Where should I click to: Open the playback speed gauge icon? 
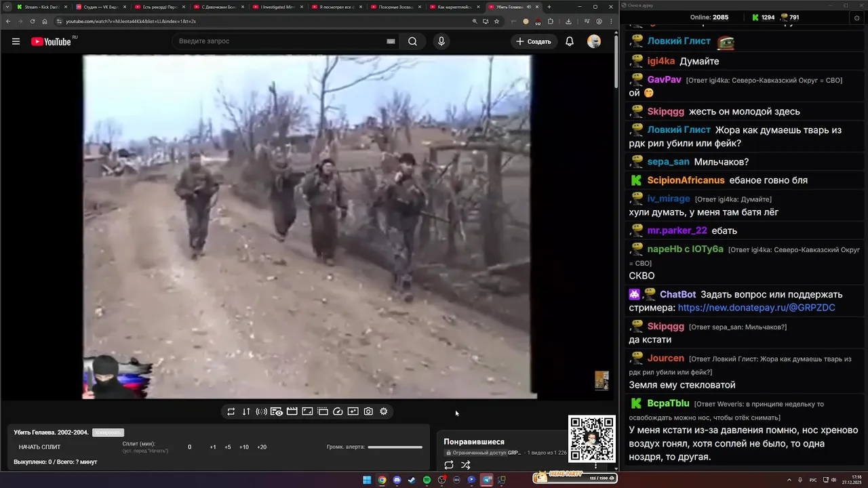[x=338, y=411]
